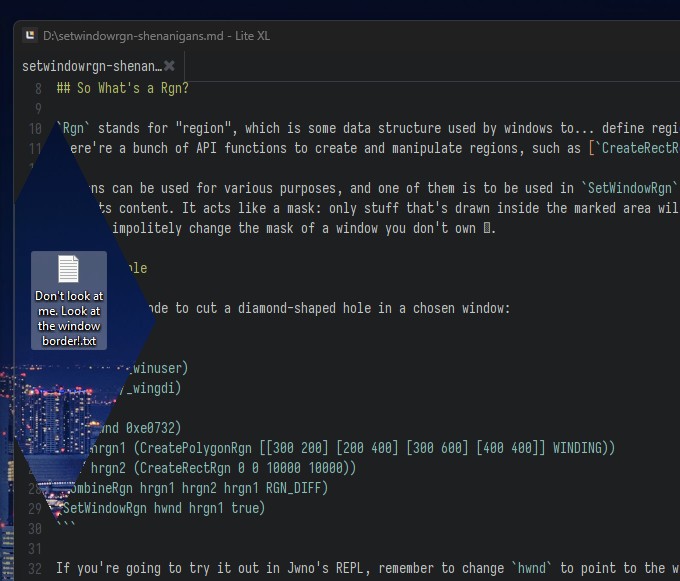Click the `SetWindowRgn` inline code text
The height and width of the screenshot is (581, 680).
630,188
